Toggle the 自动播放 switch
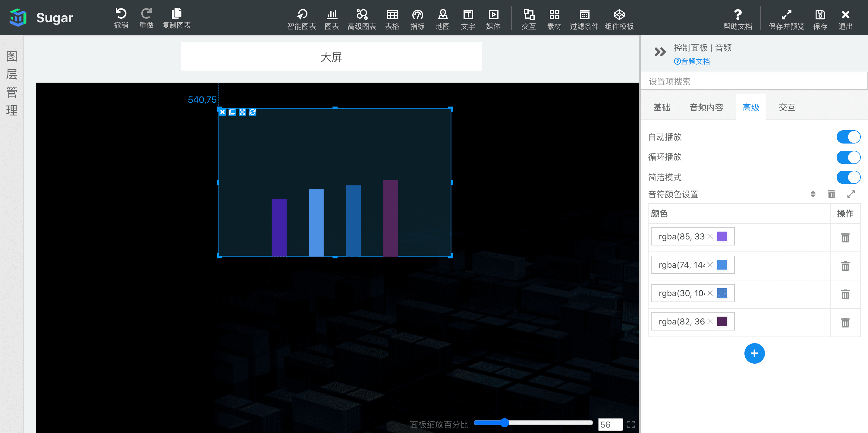The image size is (868, 433). [848, 137]
